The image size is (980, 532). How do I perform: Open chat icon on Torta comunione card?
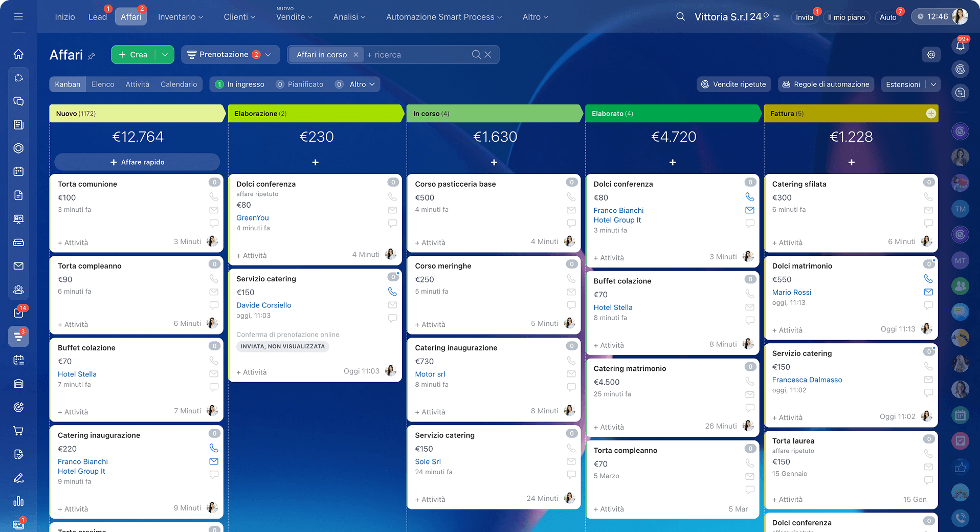pyautogui.click(x=214, y=223)
